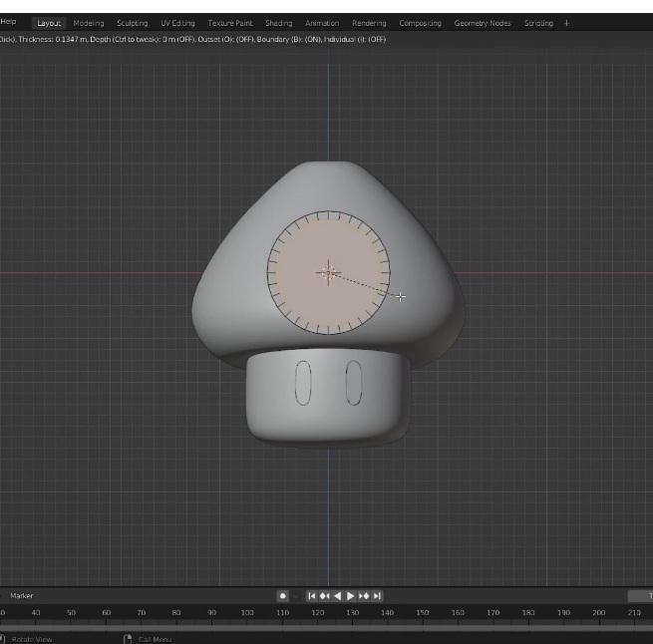Click frame 70 on the timeline ruler
This screenshot has width=653, height=644.
tap(142, 612)
